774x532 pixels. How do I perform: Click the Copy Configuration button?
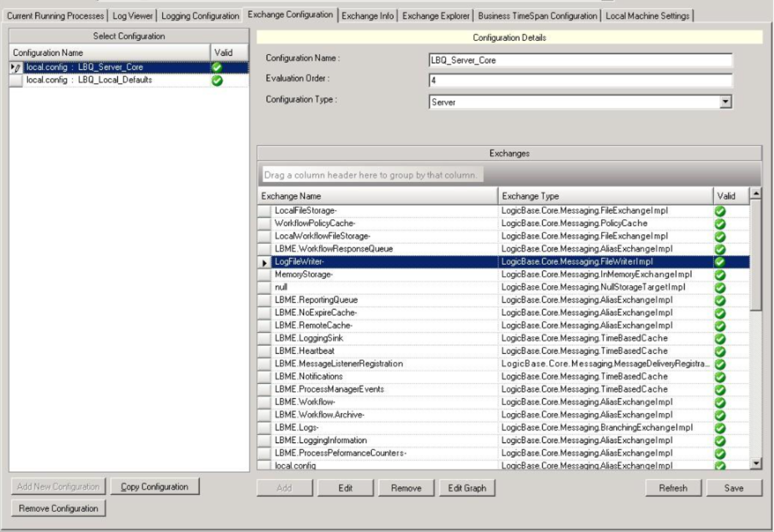(154, 487)
